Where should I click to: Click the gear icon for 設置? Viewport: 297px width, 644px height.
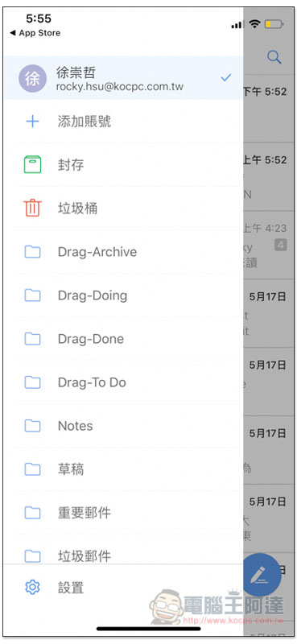coord(32,588)
